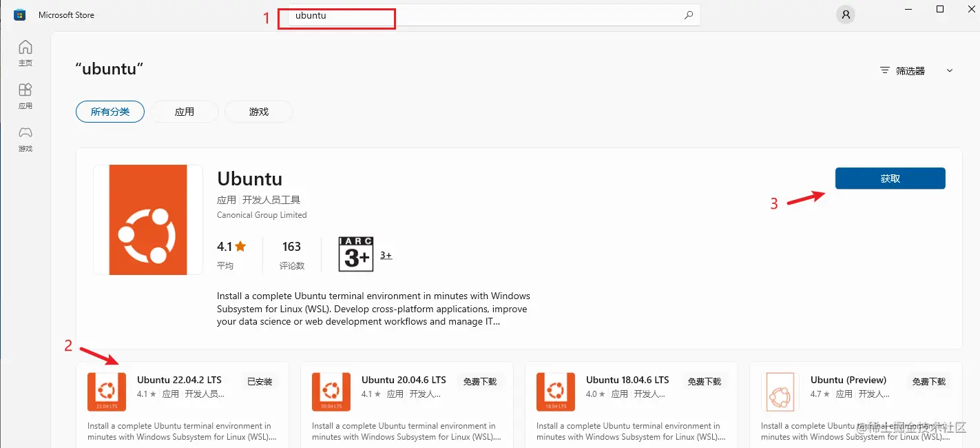Screen dimensions: 980x448
Task: Maximize the Microsoft Store window
Action: (940, 9)
